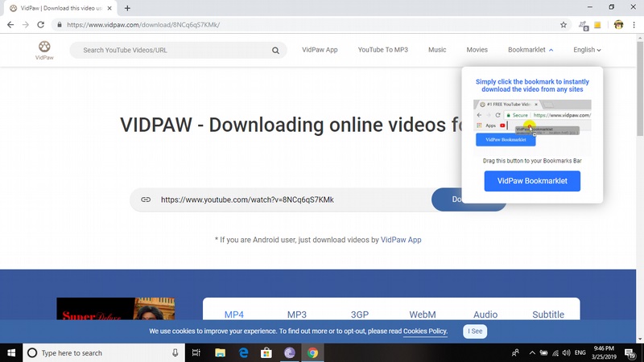Open the Chrome three-dot menu
This screenshot has height=362, width=644.
pyautogui.click(x=634, y=25)
